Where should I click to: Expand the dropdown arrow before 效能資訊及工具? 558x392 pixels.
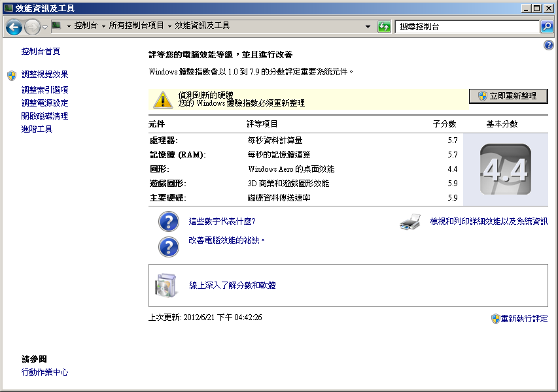click(x=169, y=26)
